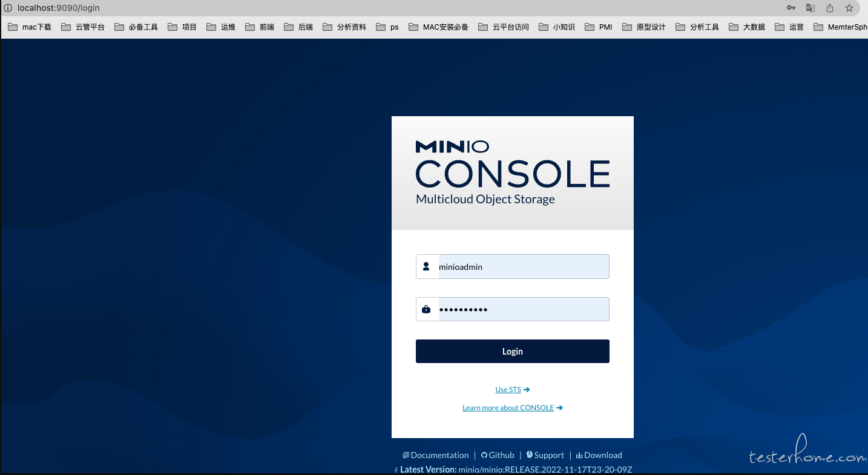Open the Support footer link
The image size is (868, 475).
pos(545,455)
